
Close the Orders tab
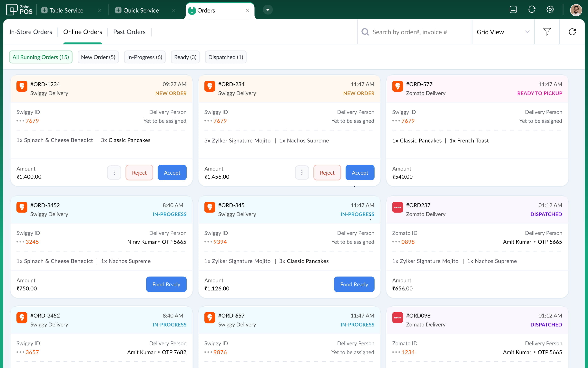(x=247, y=10)
